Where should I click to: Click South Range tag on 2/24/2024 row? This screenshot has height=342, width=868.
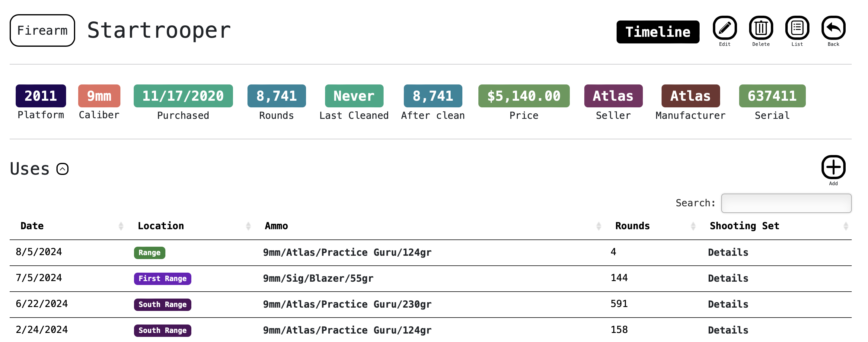(162, 331)
